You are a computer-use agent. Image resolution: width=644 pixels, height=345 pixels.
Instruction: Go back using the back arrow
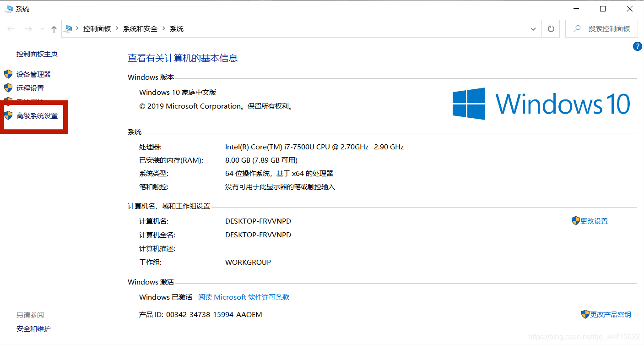pyautogui.click(x=11, y=29)
